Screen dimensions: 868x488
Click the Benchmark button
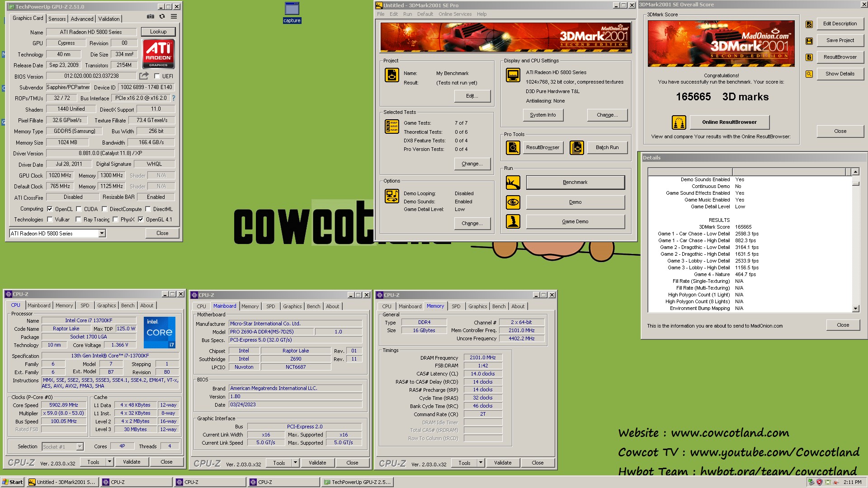tap(575, 183)
